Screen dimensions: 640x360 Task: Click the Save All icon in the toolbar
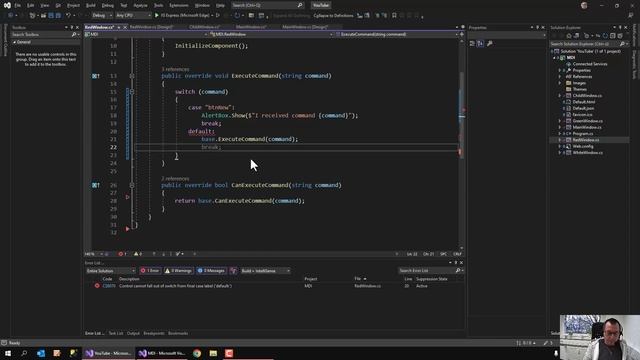[58, 16]
